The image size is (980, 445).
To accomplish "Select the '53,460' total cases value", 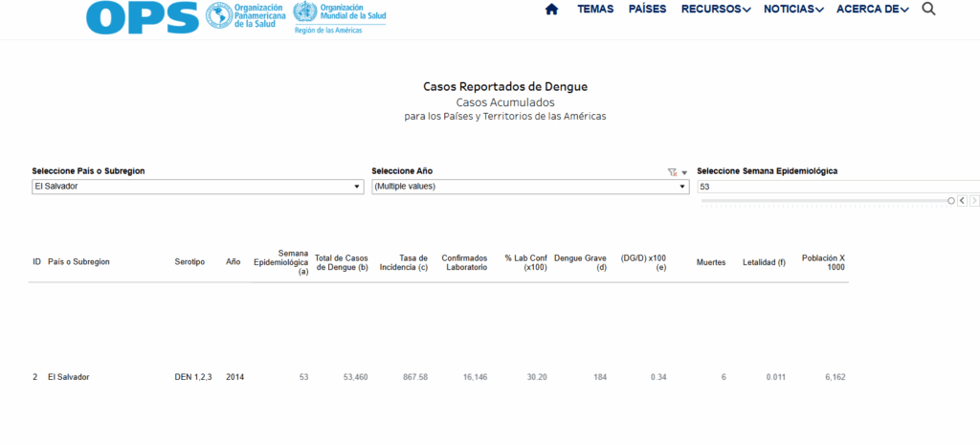I will click(356, 377).
